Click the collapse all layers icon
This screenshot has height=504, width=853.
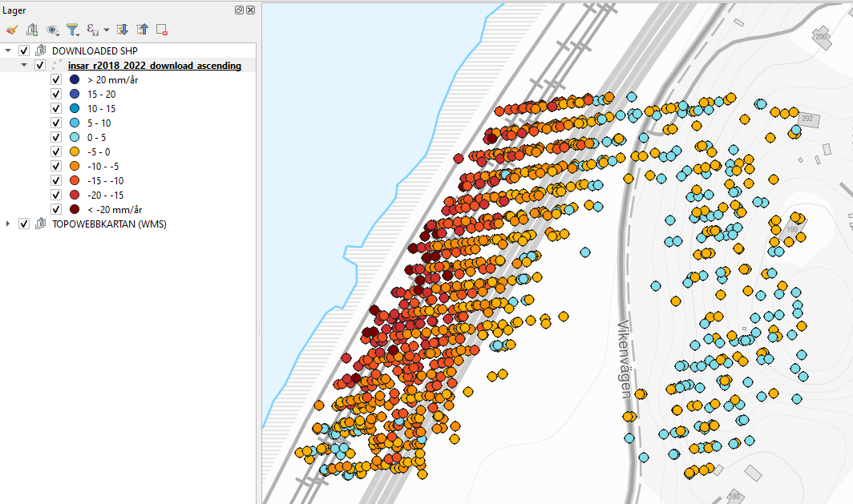point(143,30)
